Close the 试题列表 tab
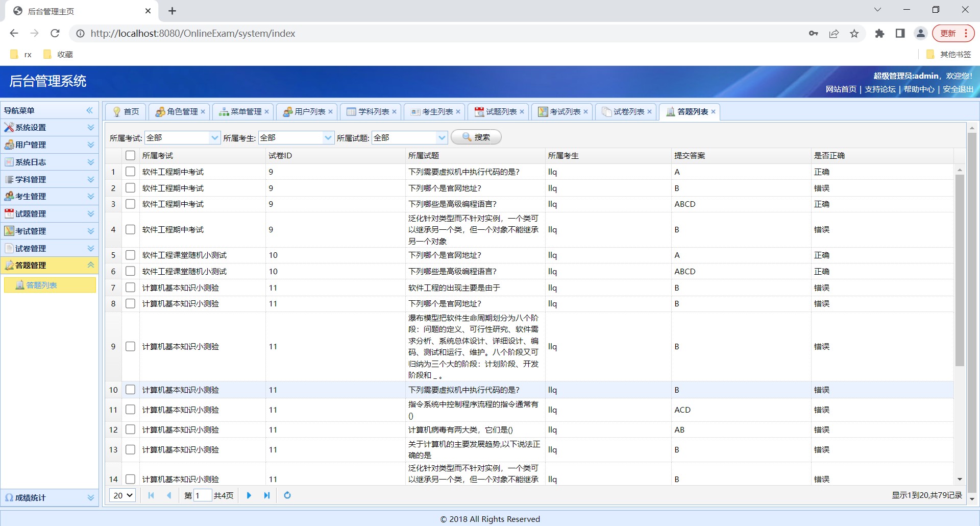 [522, 112]
